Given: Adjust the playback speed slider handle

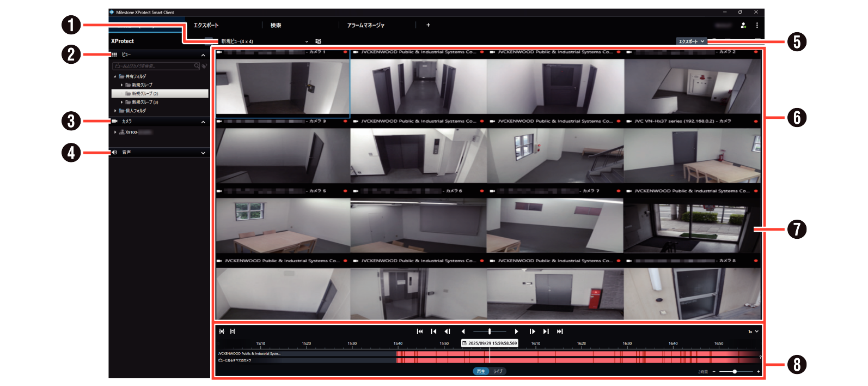Looking at the screenshot, I should [490, 331].
